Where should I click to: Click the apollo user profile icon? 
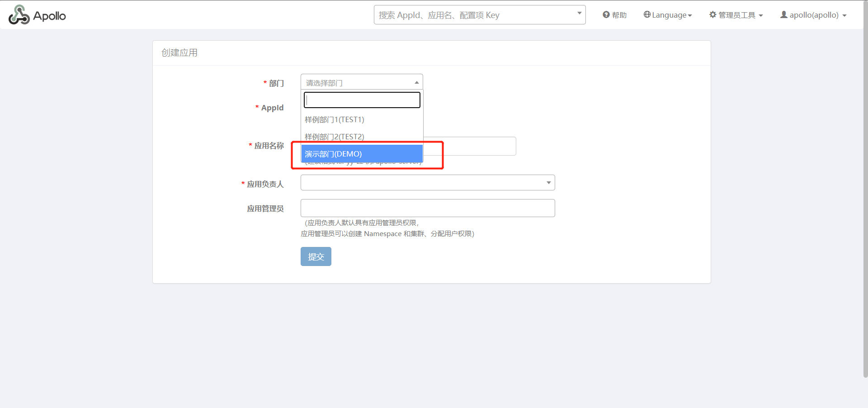point(784,15)
